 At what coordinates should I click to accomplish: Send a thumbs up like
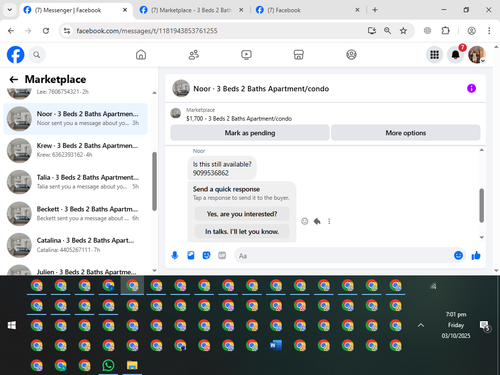(476, 256)
